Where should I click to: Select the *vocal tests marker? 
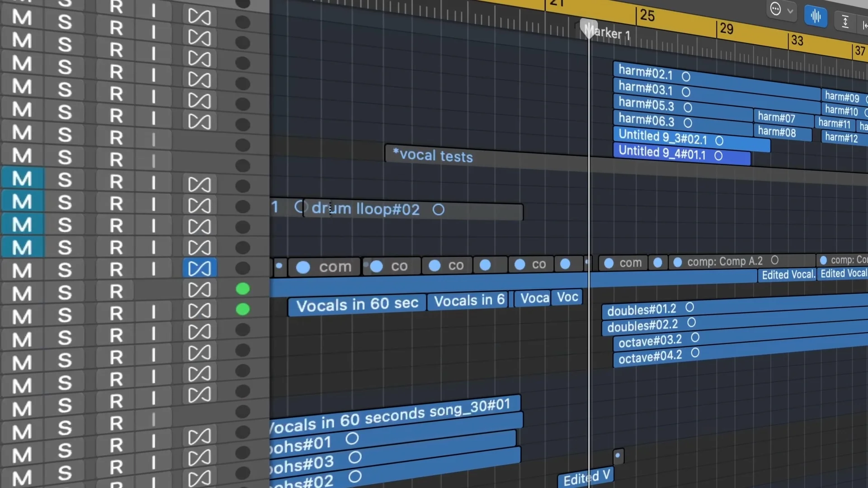pyautogui.click(x=431, y=155)
